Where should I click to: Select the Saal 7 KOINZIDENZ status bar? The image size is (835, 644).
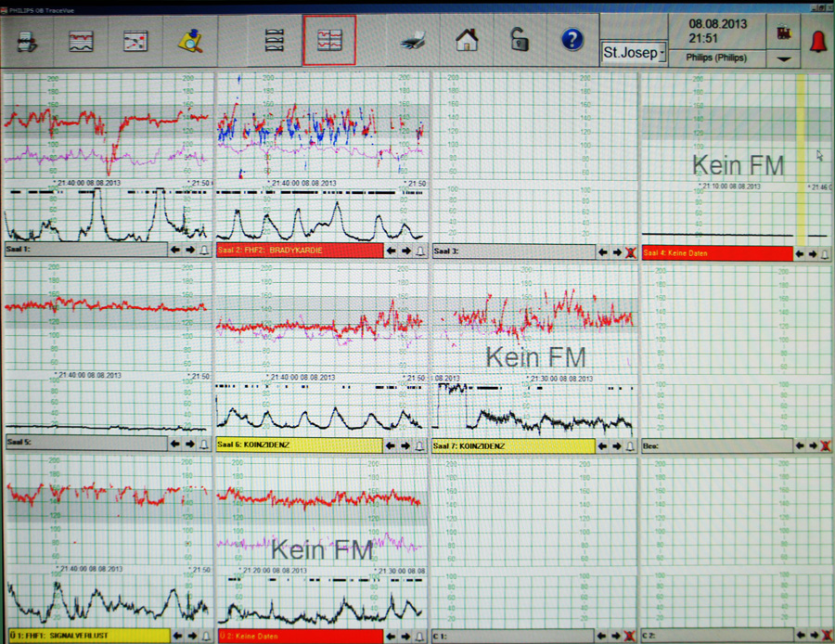pyautogui.click(x=513, y=445)
